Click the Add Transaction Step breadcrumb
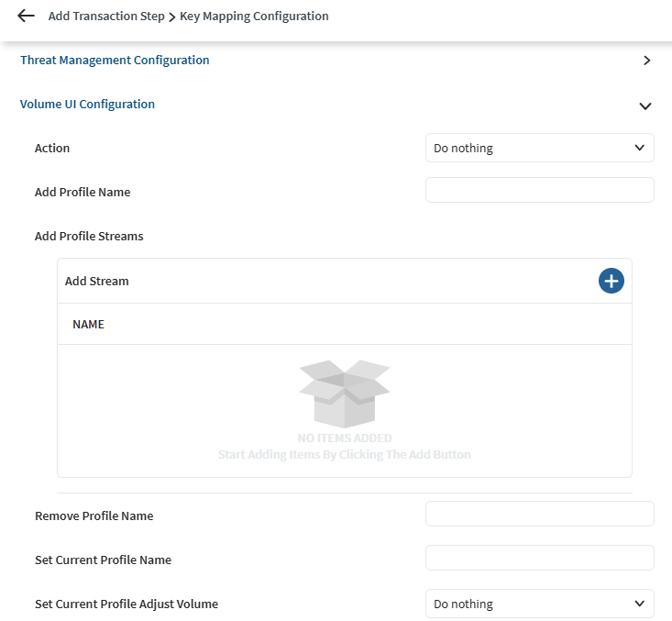This screenshot has height=621, width=672. [106, 17]
